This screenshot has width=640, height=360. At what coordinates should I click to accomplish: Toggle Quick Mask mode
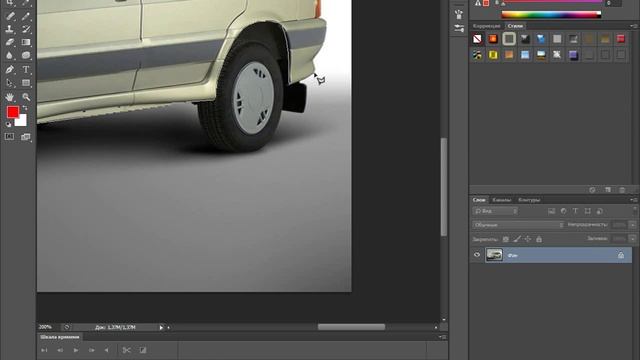[10, 137]
